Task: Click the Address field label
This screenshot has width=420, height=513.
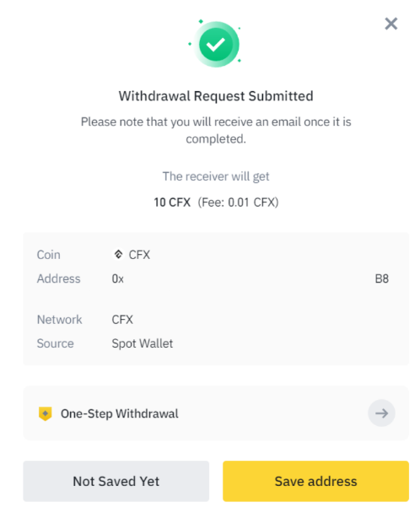Action: [58, 278]
